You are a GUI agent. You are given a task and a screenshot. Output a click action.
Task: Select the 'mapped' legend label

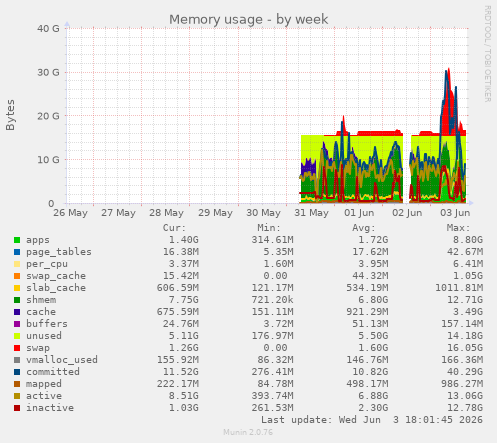click(x=44, y=384)
